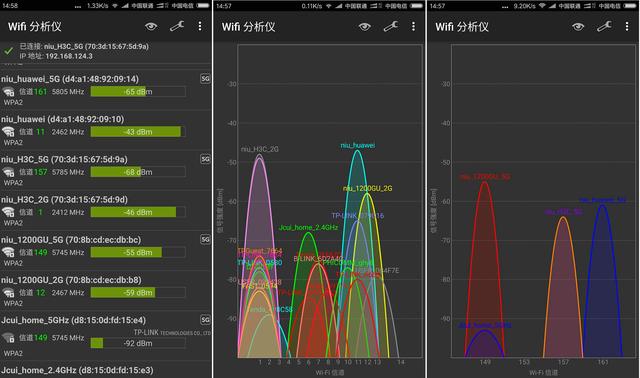Click the yellow niu_1200GU_2G label on the graph
This screenshot has width=640, height=378.
(x=368, y=188)
